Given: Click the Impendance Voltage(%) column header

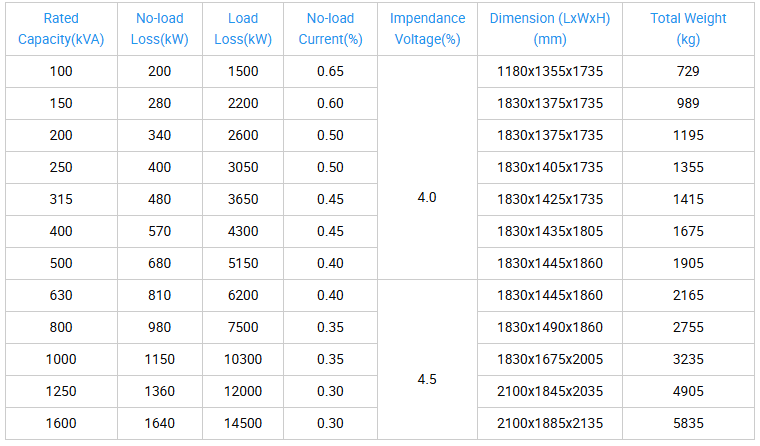Looking at the screenshot, I should point(427,29).
